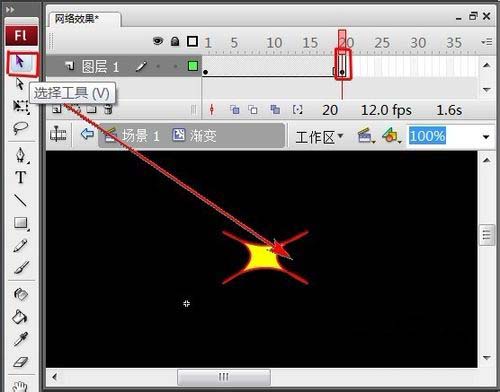Select the Line tool
Image resolution: width=500 pixels, height=392 pixels.
coord(21,200)
